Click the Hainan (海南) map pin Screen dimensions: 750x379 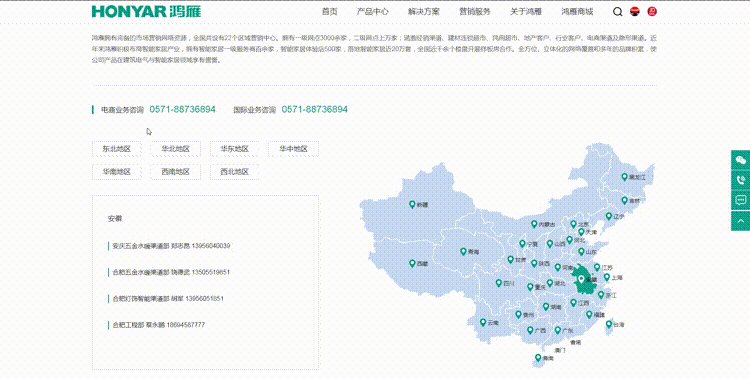point(538,357)
